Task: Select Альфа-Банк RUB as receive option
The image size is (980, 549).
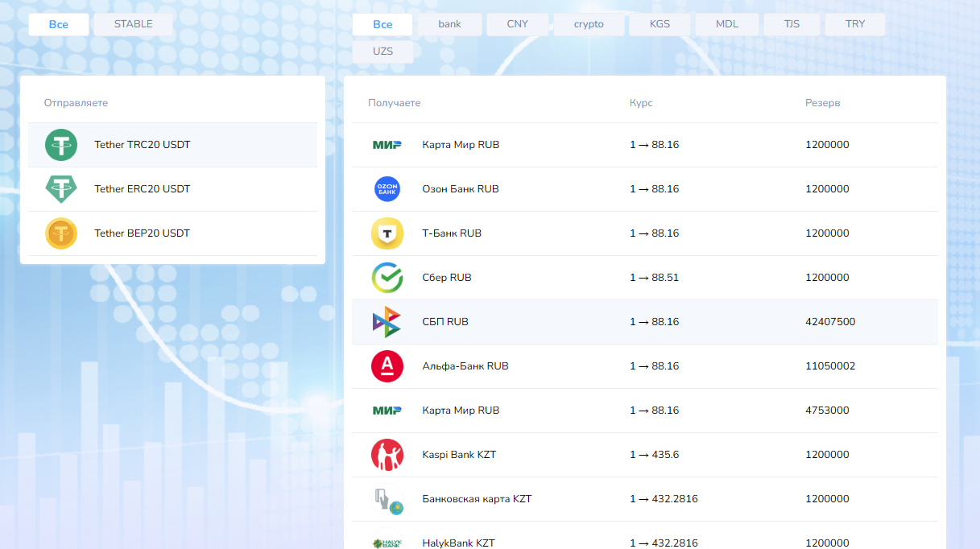Action: point(645,366)
